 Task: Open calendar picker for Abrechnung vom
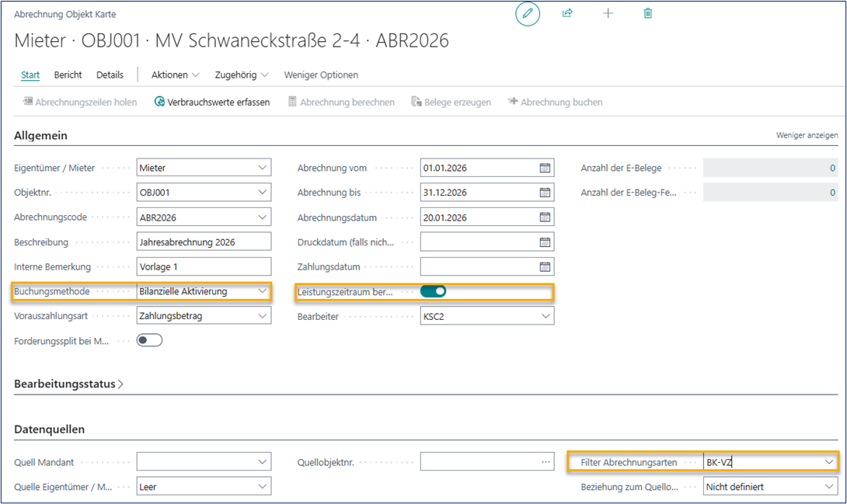coord(545,168)
